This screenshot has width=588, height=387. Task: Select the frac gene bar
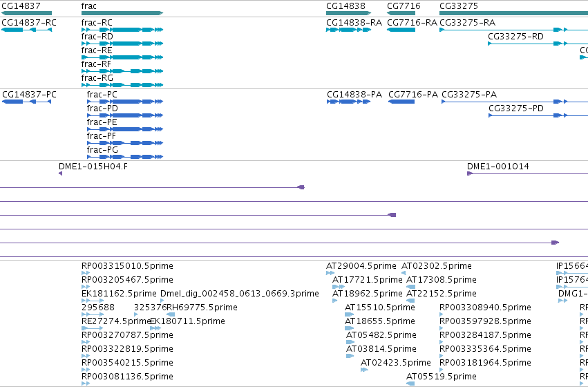pyautogui.click(x=122, y=13)
